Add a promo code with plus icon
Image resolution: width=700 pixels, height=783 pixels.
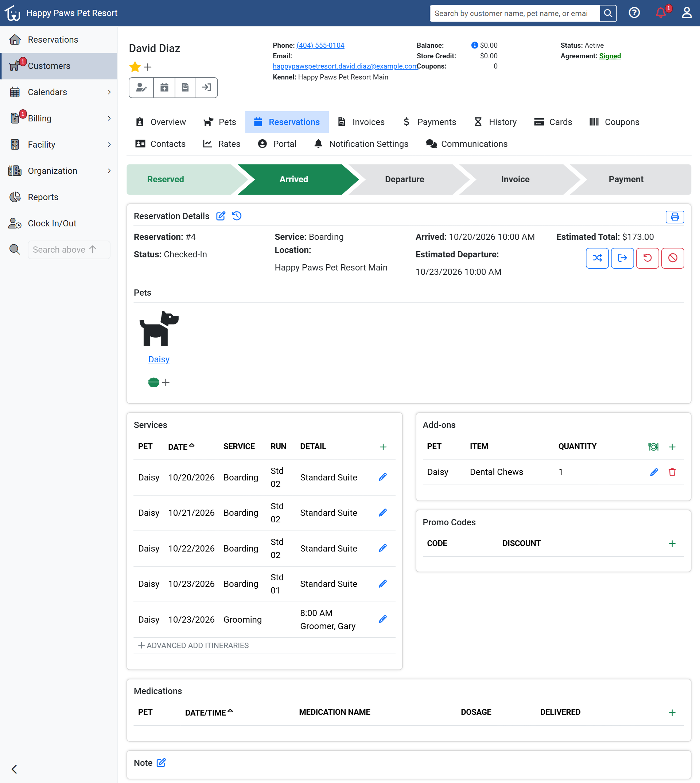click(x=672, y=544)
